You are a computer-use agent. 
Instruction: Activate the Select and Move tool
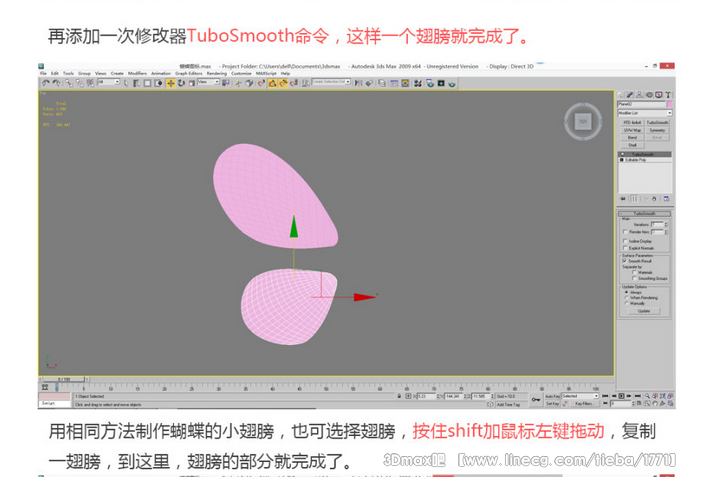[170, 83]
